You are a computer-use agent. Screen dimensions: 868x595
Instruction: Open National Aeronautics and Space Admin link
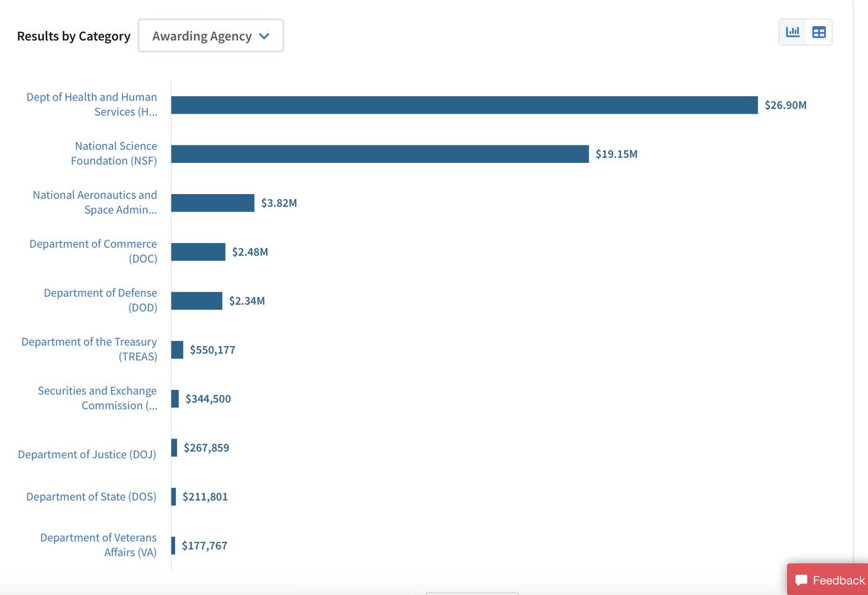95,202
